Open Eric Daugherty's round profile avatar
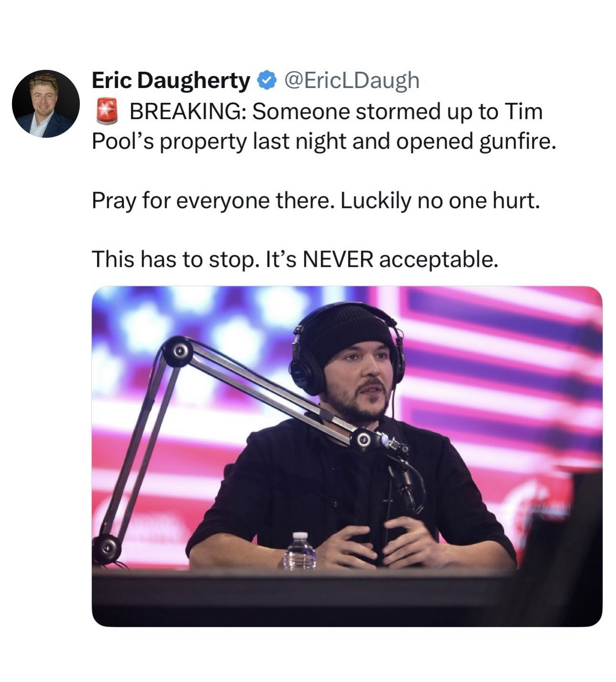Image resolution: width=616 pixels, height=682 pixels. (45, 103)
